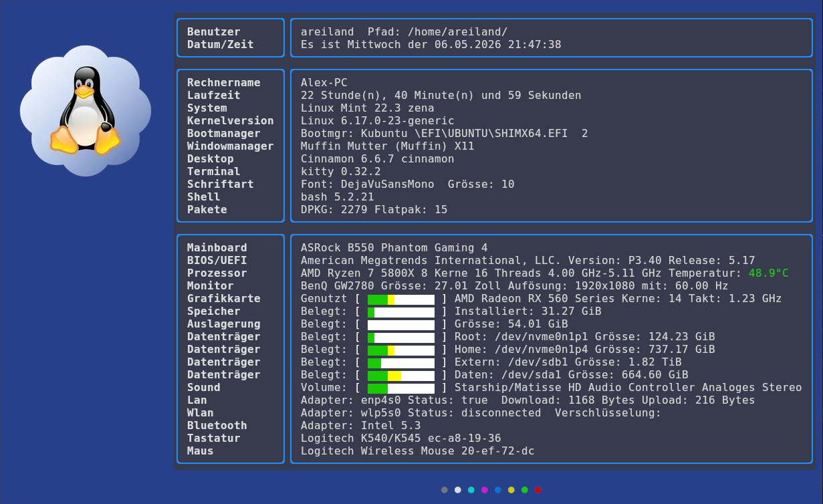
Task: Click 'Linux Mint 22.3 zena'
Action: click(x=368, y=108)
